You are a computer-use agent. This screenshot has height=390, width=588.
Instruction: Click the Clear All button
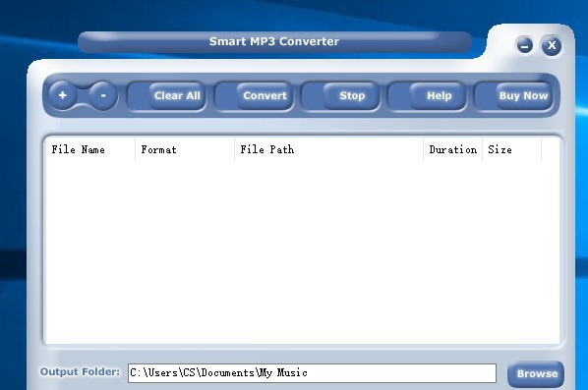(177, 96)
